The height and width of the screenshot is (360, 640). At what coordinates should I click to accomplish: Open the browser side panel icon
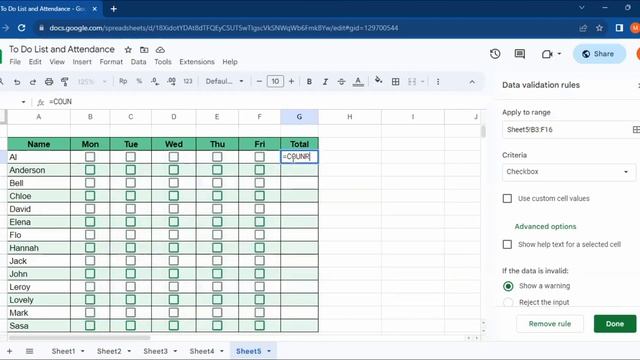(619, 28)
